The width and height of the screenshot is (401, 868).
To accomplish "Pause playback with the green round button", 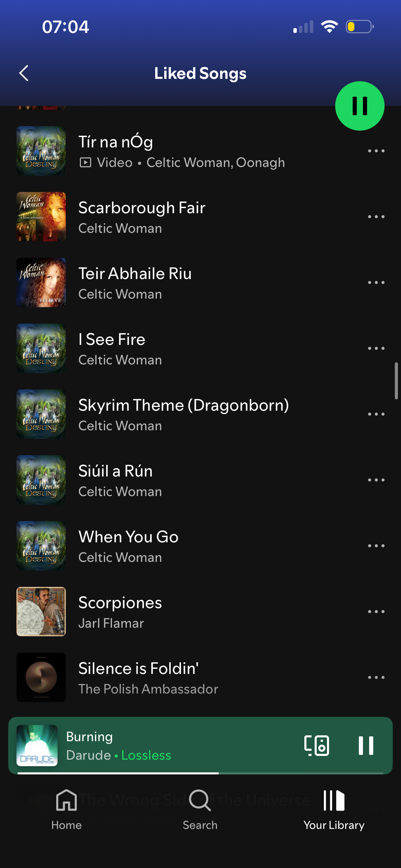I will tap(360, 106).
